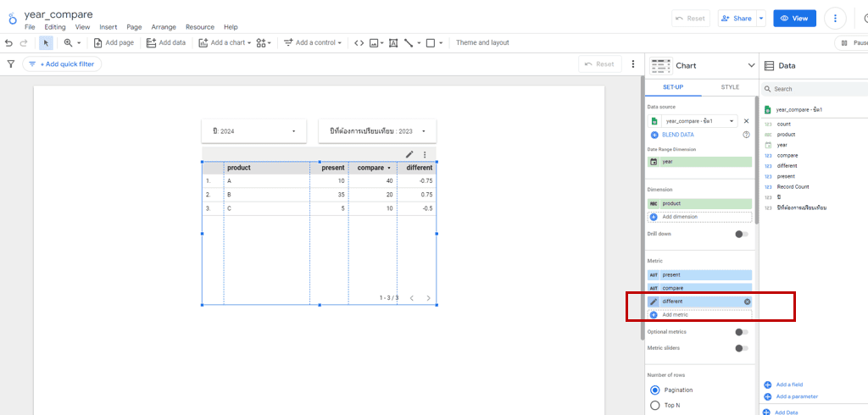Open the Add a chart dropdown
The height and width of the screenshot is (415, 868).
pyautogui.click(x=225, y=42)
